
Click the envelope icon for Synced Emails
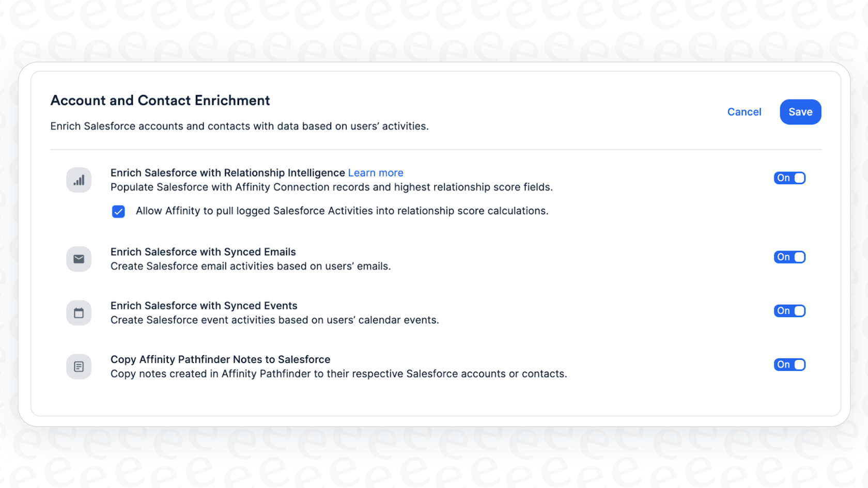pos(79,259)
